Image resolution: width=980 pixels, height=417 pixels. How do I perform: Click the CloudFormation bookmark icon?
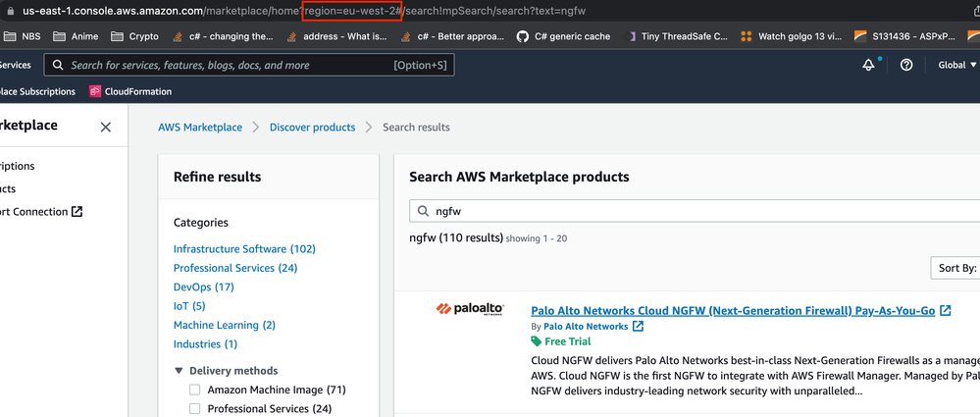[95, 91]
